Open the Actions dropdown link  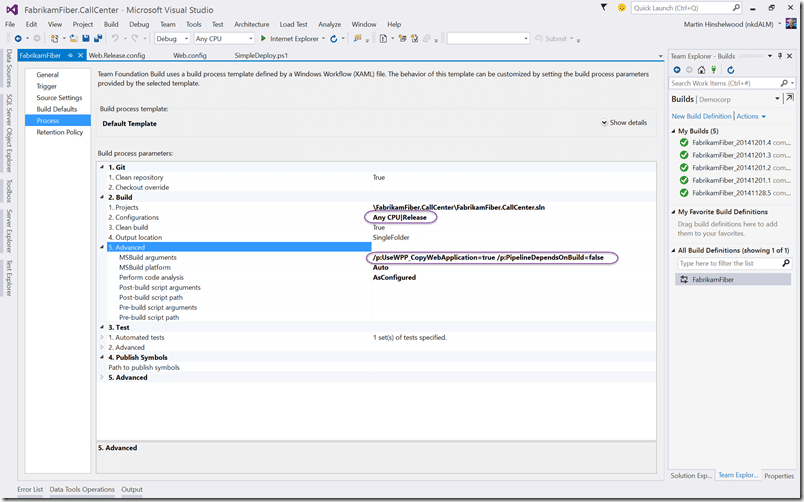[751, 116]
